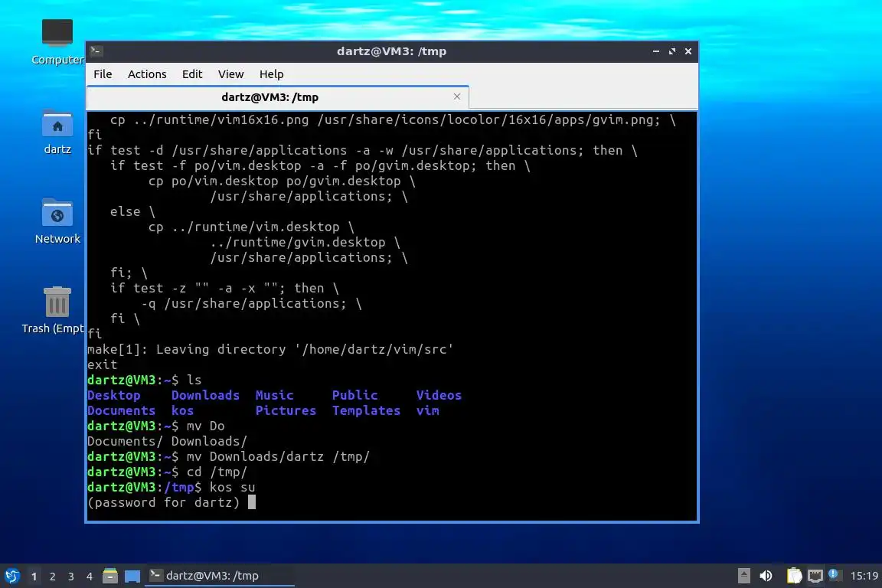Click 'Downloads' in the ls output
The height and width of the screenshot is (588, 882).
[205, 396]
